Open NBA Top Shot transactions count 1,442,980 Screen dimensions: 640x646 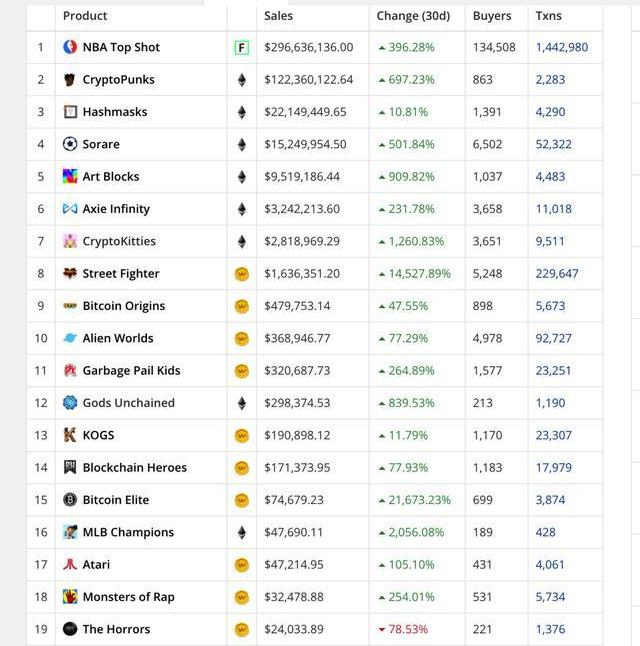pyautogui.click(x=562, y=47)
